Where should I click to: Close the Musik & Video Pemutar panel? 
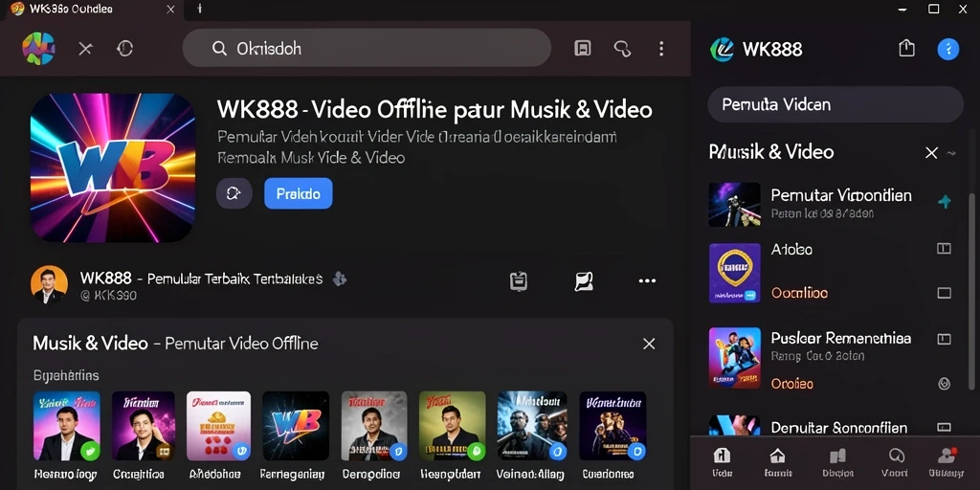pos(649,344)
